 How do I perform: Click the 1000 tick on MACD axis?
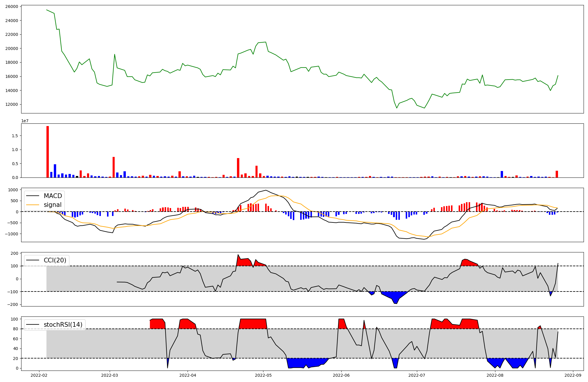(13, 190)
